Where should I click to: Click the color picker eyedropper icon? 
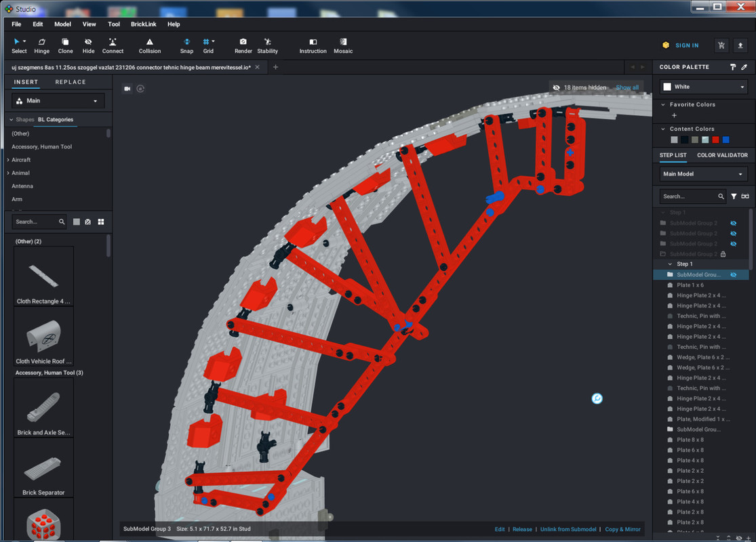click(x=744, y=67)
